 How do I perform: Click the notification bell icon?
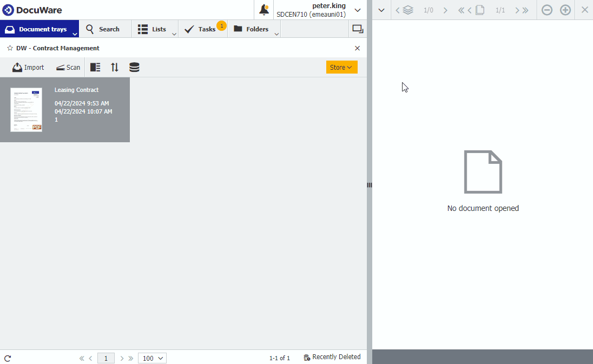(263, 9)
